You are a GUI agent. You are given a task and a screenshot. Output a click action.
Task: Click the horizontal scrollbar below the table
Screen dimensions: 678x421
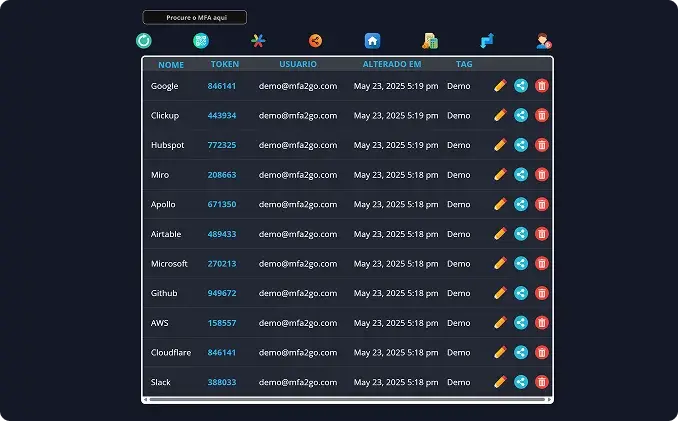pyautogui.click(x=347, y=399)
